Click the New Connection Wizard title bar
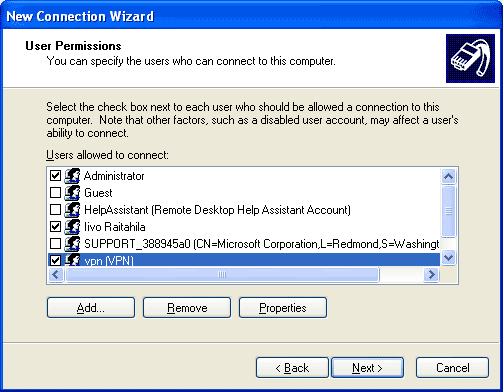 (251, 16)
